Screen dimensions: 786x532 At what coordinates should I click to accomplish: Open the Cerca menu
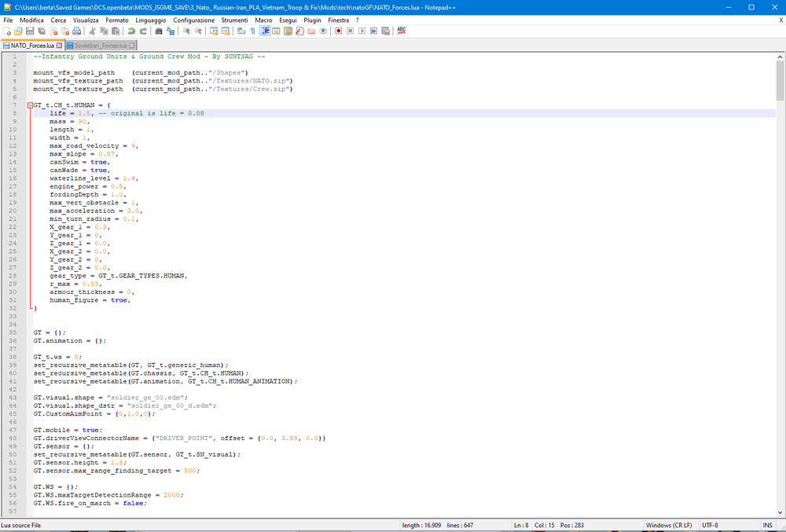click(x=58, y=20)
